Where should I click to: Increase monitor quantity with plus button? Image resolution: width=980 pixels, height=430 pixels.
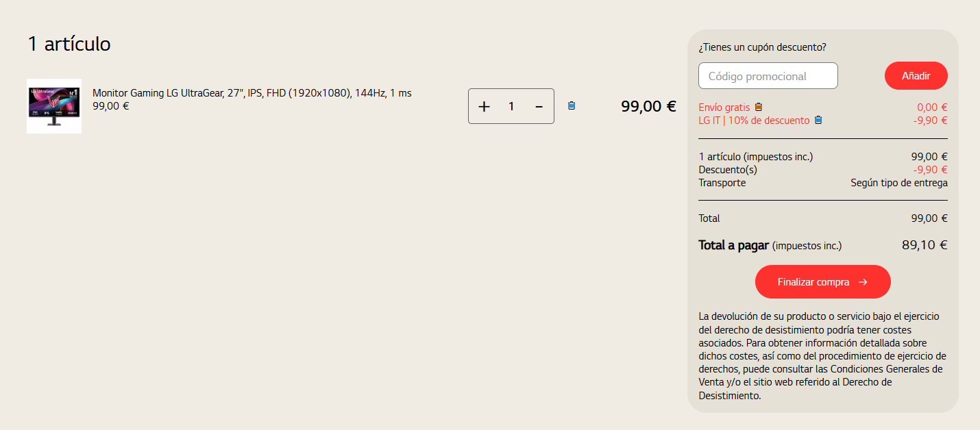click(484, 106)
